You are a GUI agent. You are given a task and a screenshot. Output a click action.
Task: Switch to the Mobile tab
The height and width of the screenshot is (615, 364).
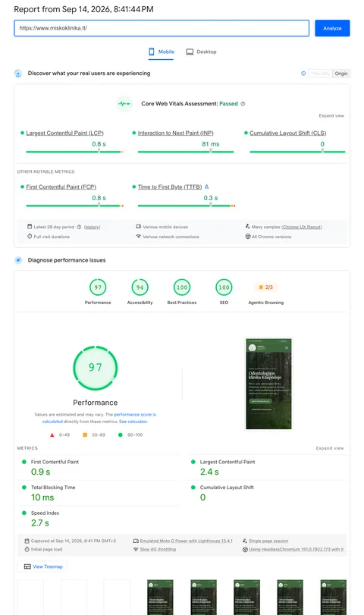pos(162,52)
